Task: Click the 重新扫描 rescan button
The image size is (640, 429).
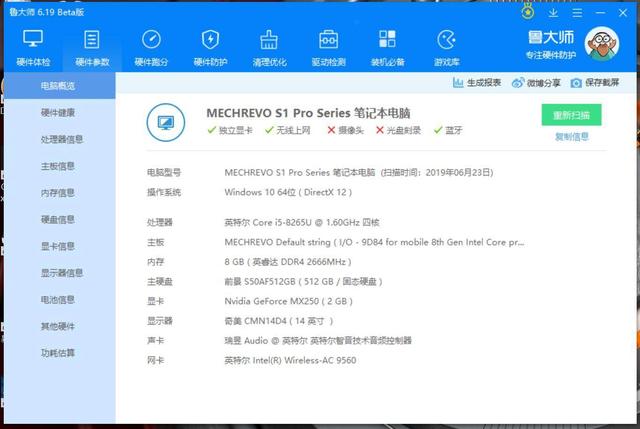Action: (571, 115)
